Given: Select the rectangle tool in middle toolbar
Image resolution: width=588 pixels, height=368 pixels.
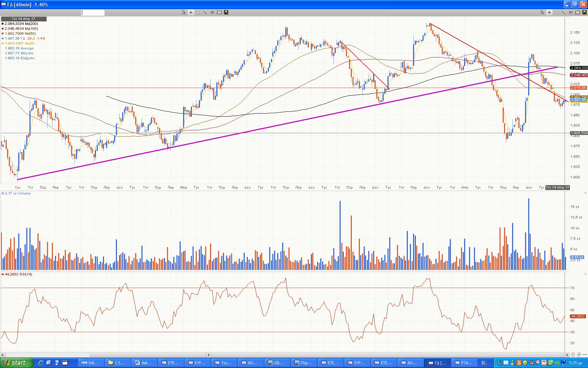Looking at the screenshot, I should pos(198,12).
